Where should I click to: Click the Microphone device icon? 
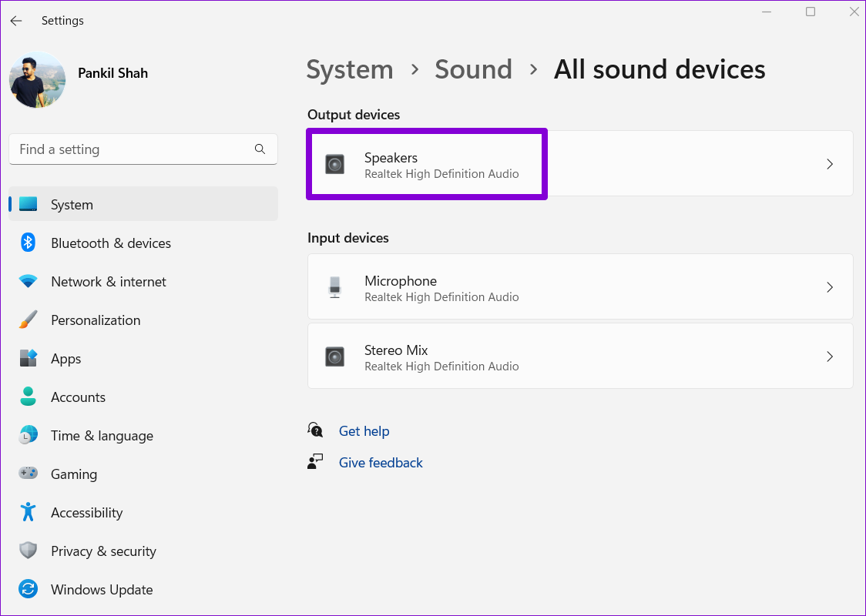pyautogui.click(x=334, y=287)
